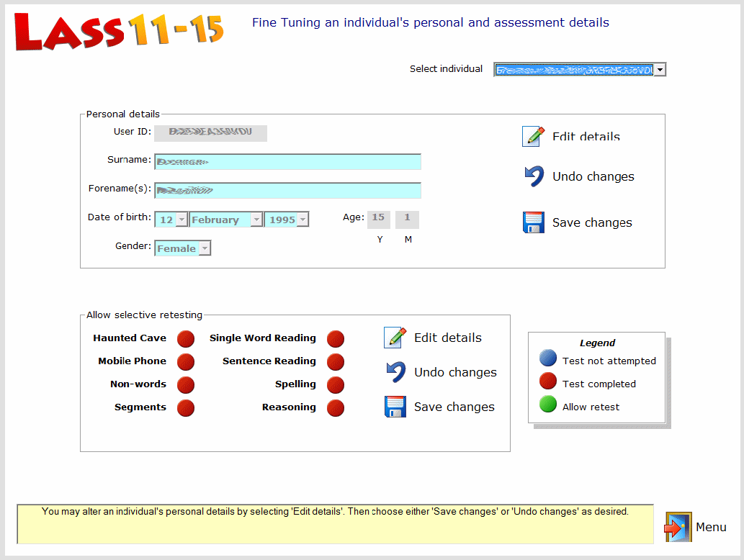Open the birth month dropdown showing February

coord(256,220)
